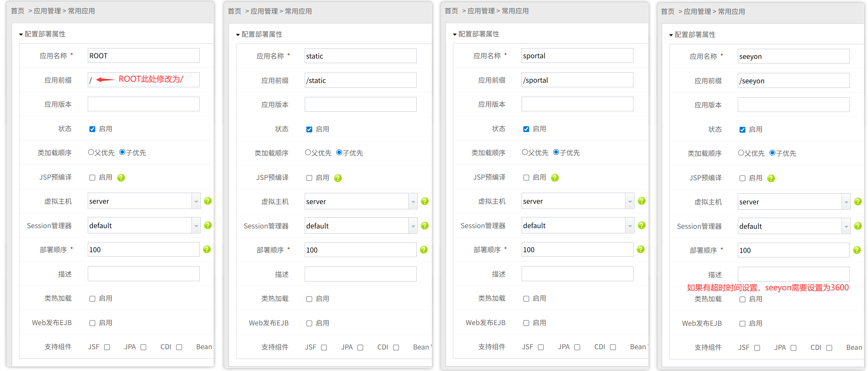Viewport: 868px width, 371px height.
Task: Enable Web发布EJB checkbox in seeyon panel
Action: pyautogui.click(x=743, y=324)
